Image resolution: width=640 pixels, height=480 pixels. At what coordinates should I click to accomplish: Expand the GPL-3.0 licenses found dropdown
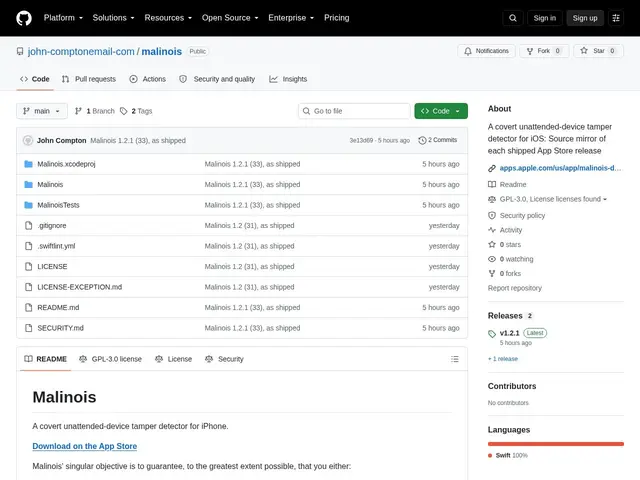coord(553,199)
